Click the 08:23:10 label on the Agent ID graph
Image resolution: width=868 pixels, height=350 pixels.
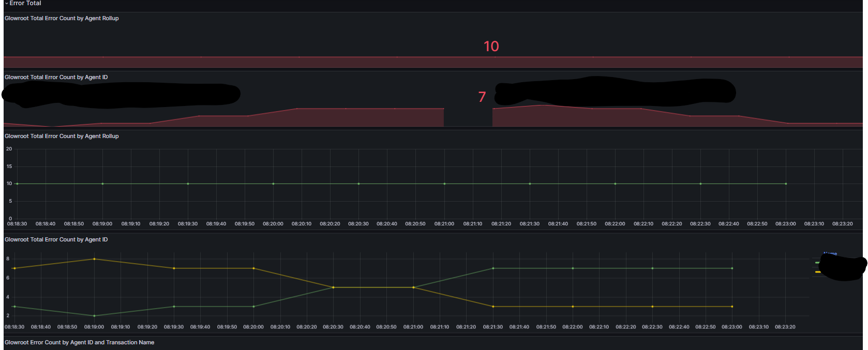[759, 327]
